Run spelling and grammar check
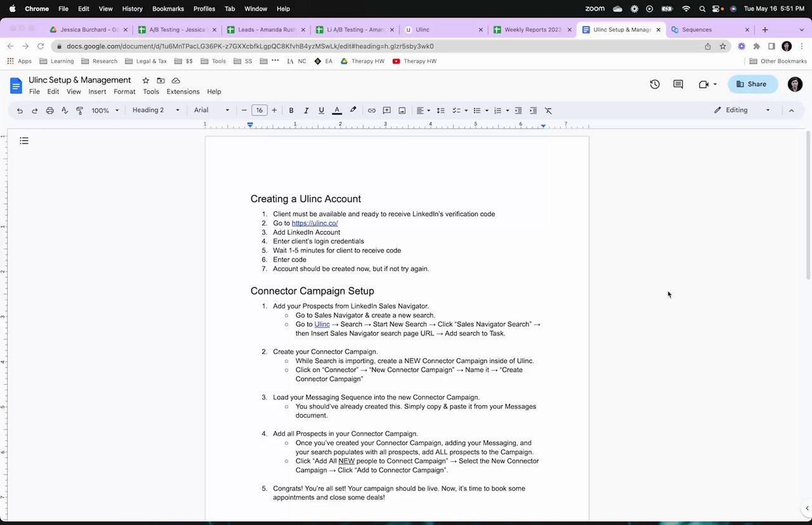812x525 pixels. pyautogui.click(x=65, y=110)
